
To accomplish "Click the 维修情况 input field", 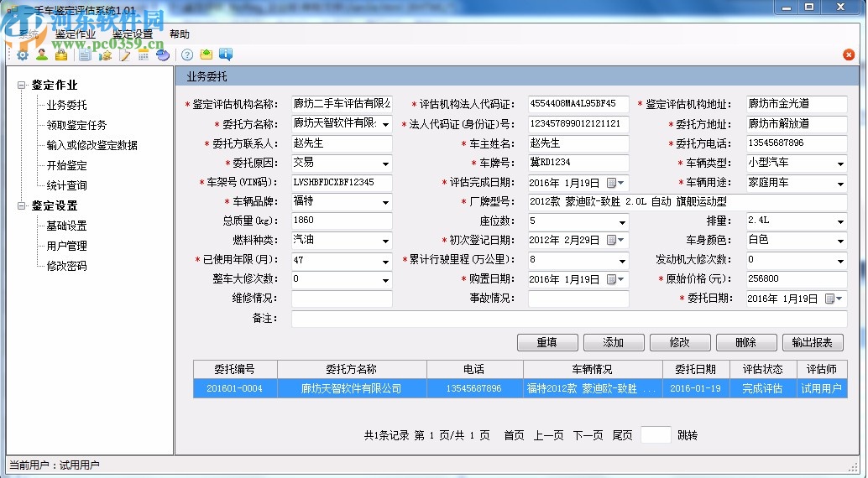I will pyautogui.click(x=342, y=299).
